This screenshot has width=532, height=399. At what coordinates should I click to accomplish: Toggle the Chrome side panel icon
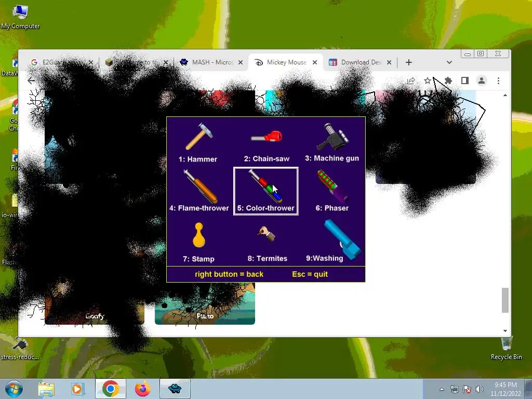tap(465, 81)
